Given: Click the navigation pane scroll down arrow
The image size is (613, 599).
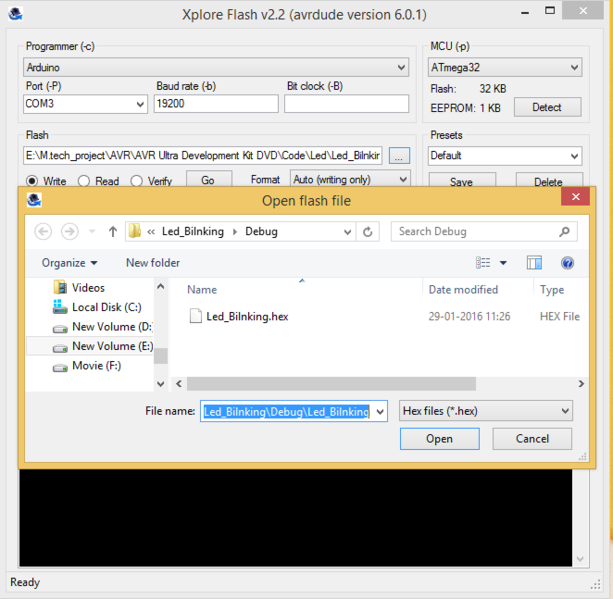Looking at the screenshot, I should [x=161, y=384].
